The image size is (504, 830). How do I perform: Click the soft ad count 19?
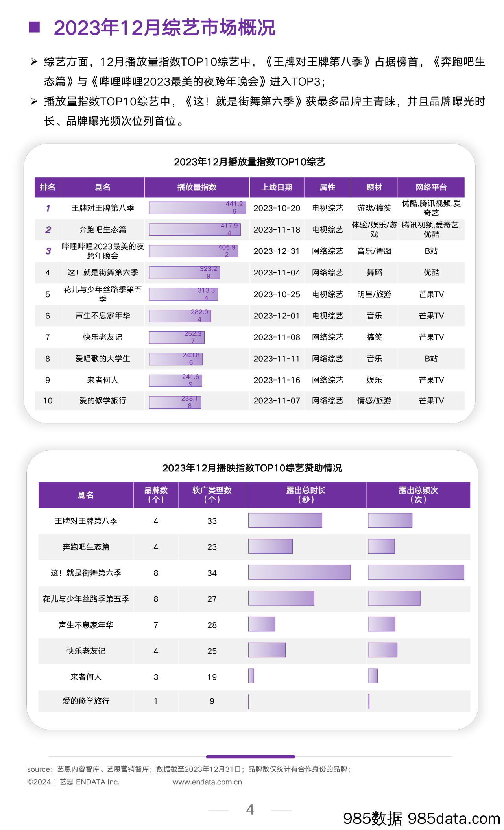(212, 677)
